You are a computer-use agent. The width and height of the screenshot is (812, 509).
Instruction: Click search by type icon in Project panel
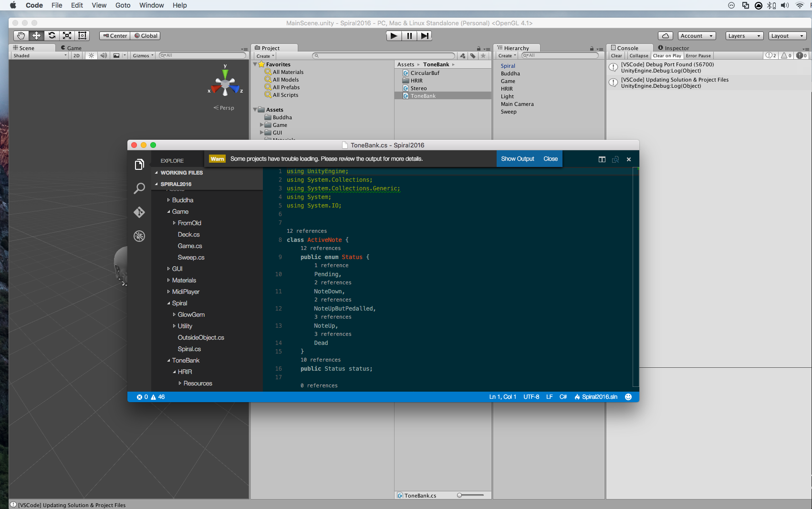click(462, 56)
